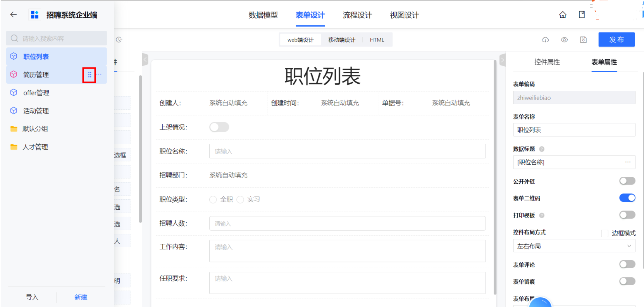Viewport: 644px width, 307px height.
Task: Click the 人才管理 folder icon
Action: 14,147
